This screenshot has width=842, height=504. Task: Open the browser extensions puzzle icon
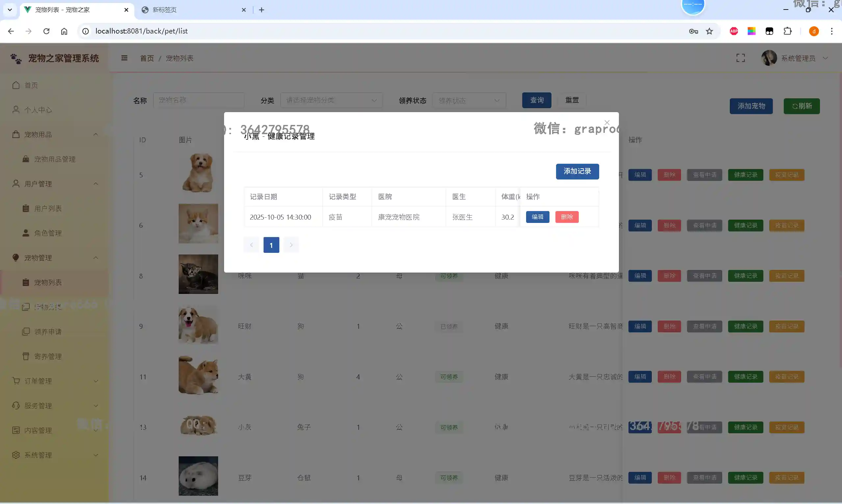click(x=787, y=31)
